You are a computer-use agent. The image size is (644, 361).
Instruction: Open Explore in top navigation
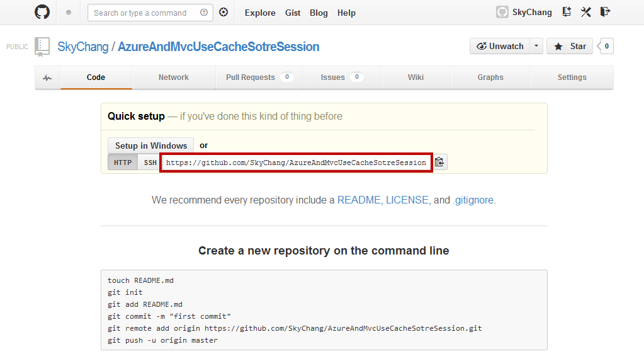260,13
